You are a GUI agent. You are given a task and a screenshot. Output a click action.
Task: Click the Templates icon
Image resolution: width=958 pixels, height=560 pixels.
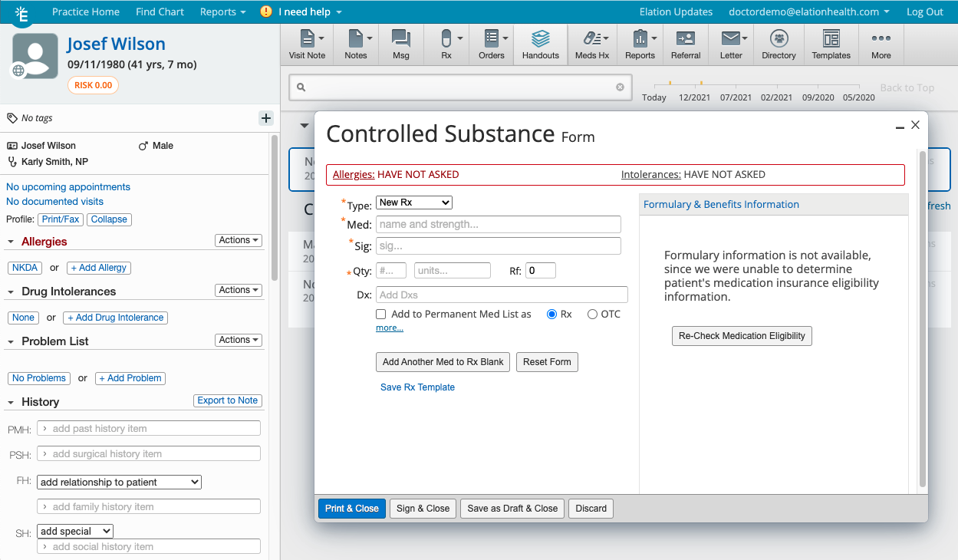click(x=831, y=44)
